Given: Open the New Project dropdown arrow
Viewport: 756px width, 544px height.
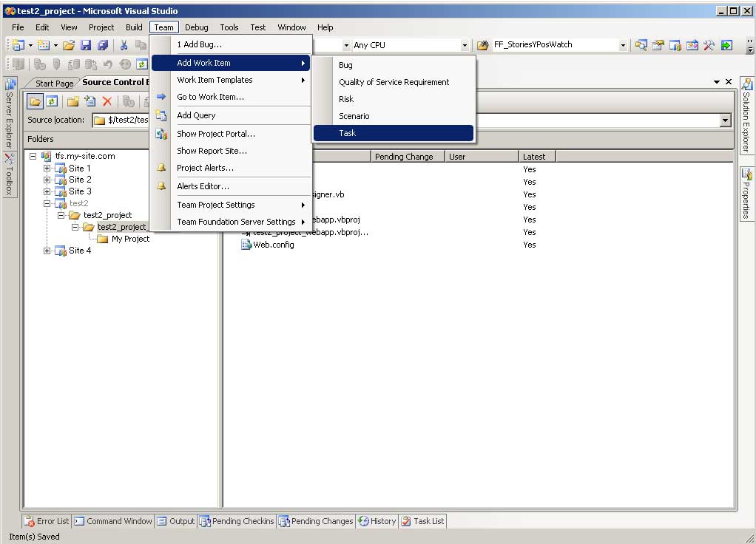Looking at the screenshot, I should point(30,45).
